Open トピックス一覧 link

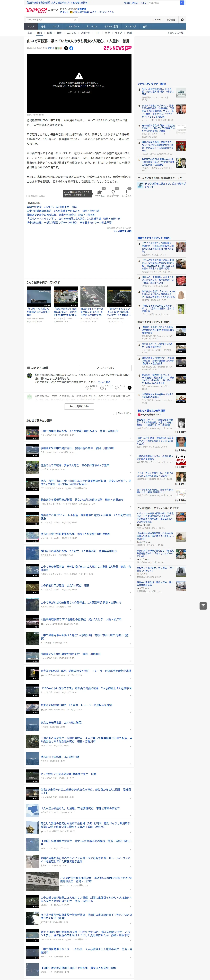pyautogui.click(x=175, y=33)
